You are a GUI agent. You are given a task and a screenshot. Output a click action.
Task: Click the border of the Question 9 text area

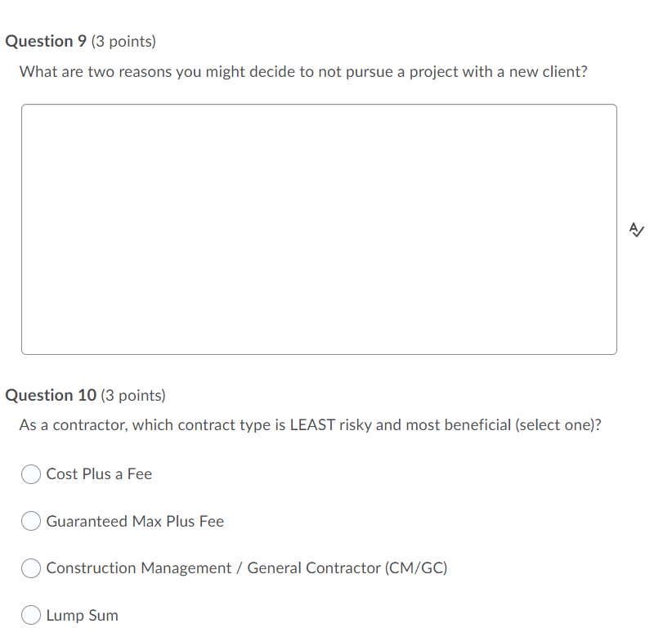pyautogui.click(x=319, y=105)
